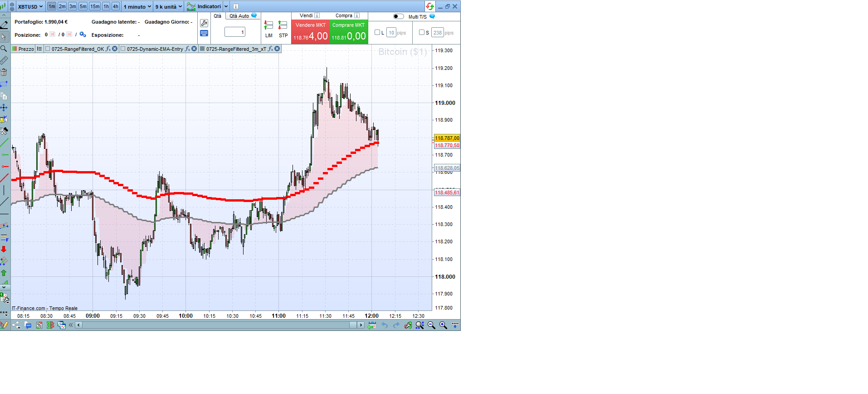Viewport: 868px width, 394px height.
Task: Click the info icon beside Indicatori
Action: [236, 6]
